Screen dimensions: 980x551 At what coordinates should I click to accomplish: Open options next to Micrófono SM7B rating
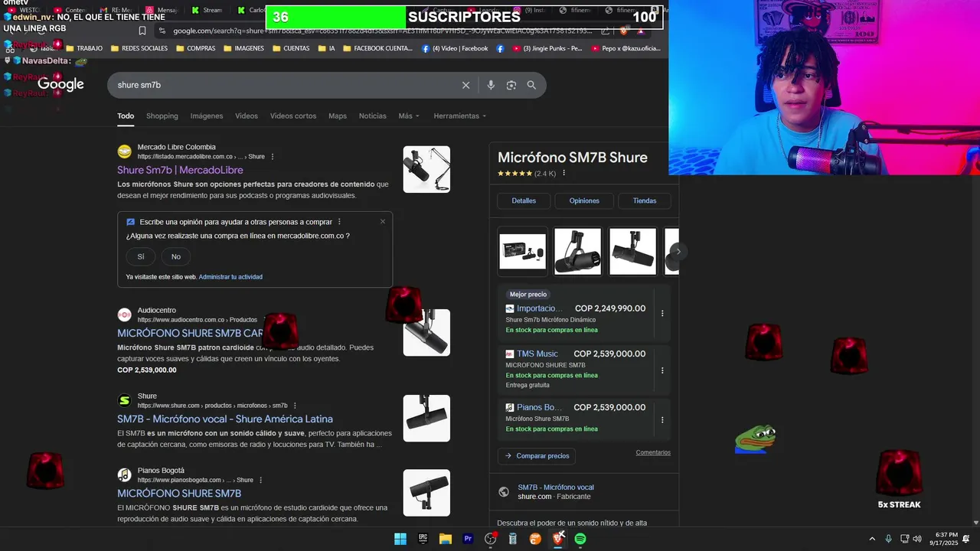(563, 173)
